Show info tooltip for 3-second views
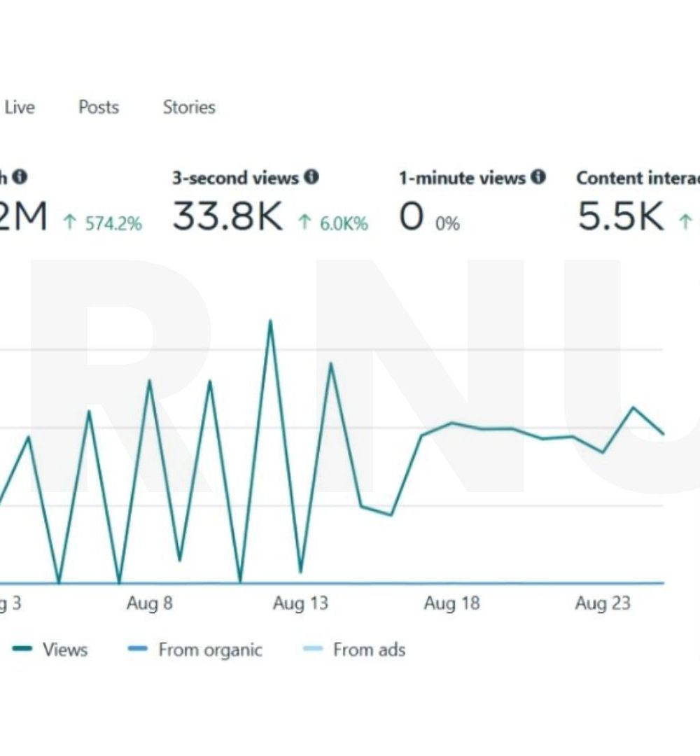This screenshot has height=756, width=700. tap(311, 177)
